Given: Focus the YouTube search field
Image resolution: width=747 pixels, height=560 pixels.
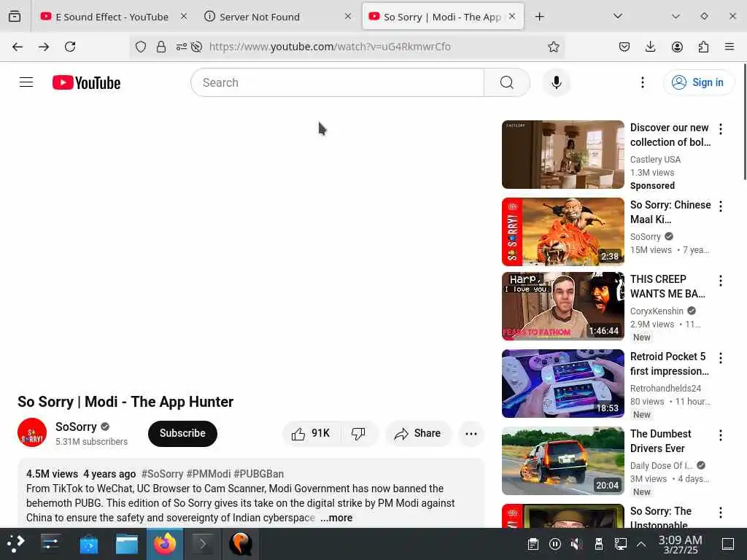Looking at the screenshot, I should pos(337,82).
